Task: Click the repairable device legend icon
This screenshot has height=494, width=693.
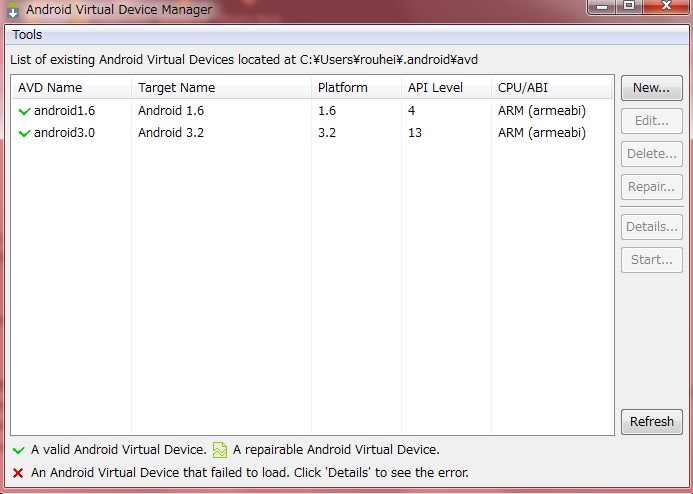Action: (220, 450)
